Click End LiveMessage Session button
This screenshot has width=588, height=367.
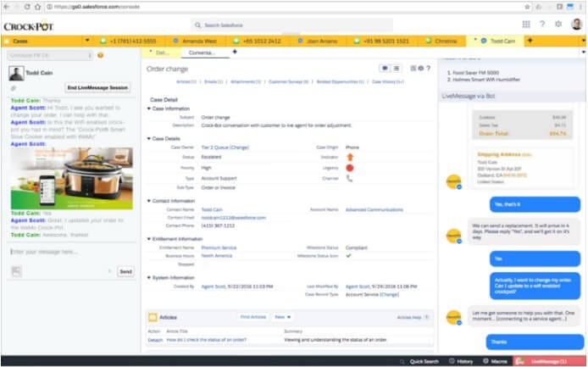[97, 87]
